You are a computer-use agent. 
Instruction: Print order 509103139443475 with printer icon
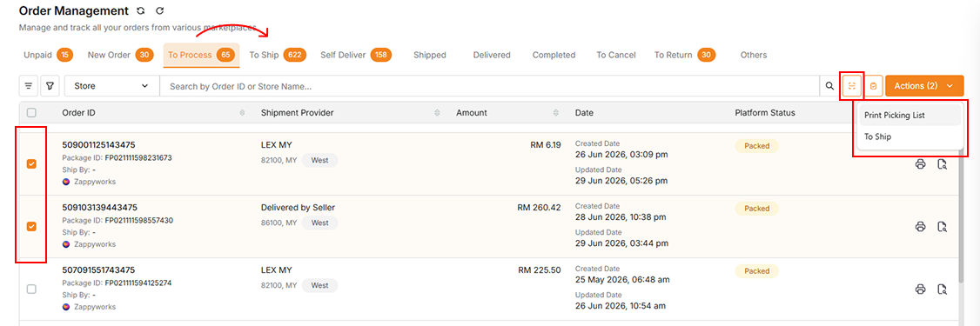[920, 227]
